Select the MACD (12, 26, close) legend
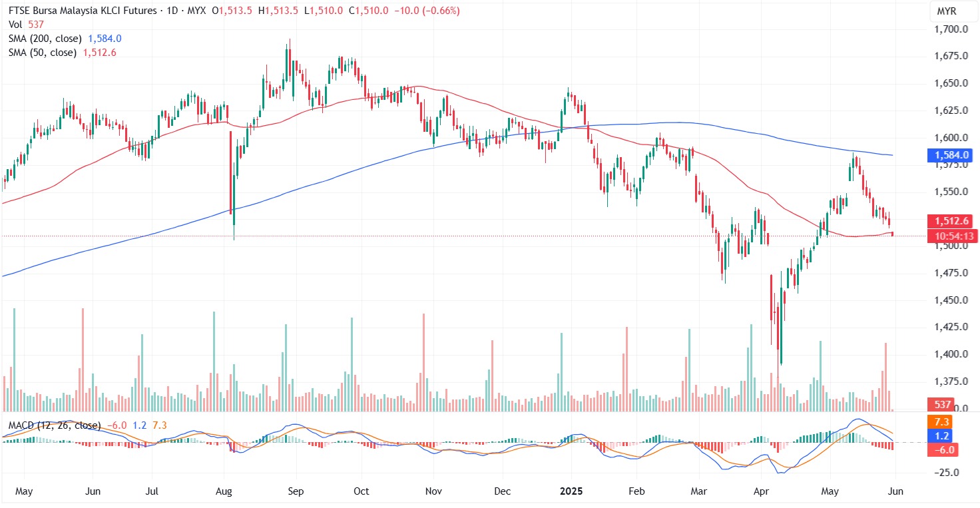The height and width of the screenshot is (508, 980). [55, 425]
